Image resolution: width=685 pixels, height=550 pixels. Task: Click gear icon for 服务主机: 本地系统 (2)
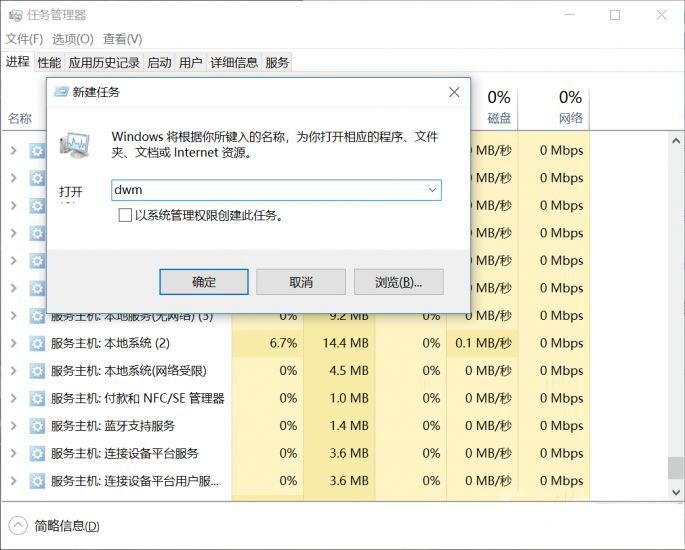[37, 343]
